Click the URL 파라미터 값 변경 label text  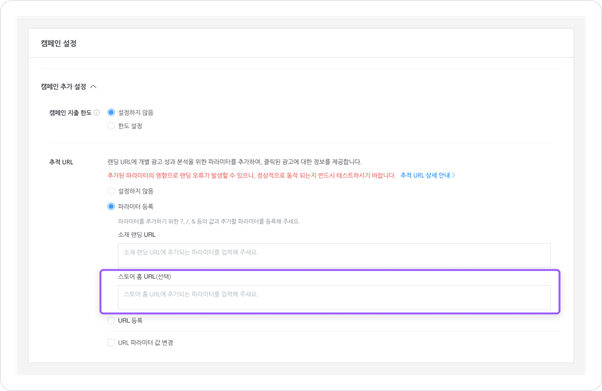click(146, 342)
